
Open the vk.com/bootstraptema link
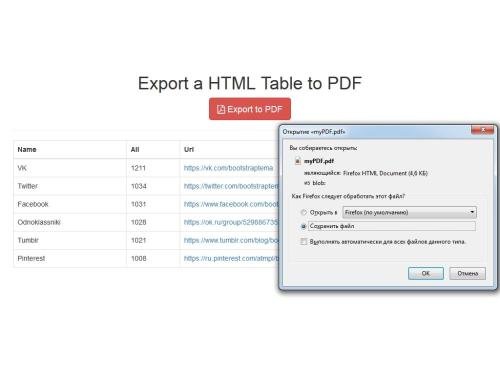pyautogui.click(x=228, y=168)
